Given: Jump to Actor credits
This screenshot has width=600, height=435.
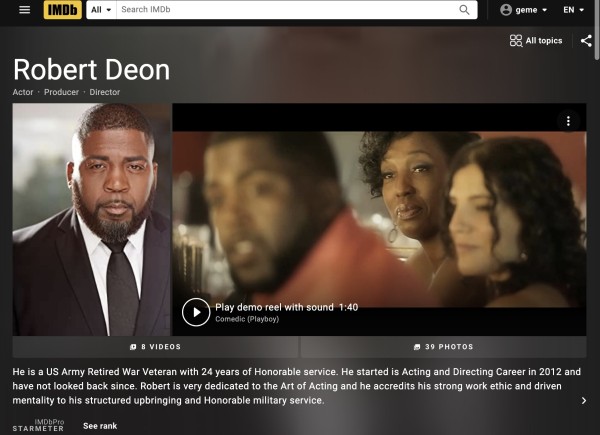Looking at the screenshot, I should (23, 92).
